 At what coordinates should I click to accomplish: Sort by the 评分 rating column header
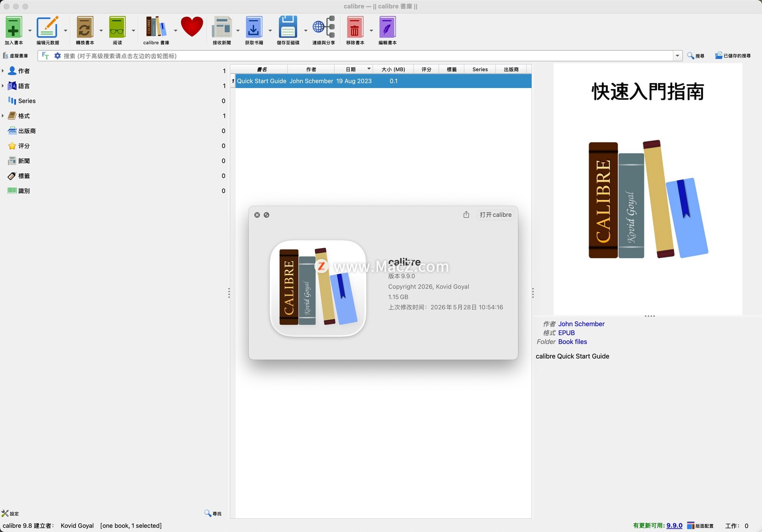426,69
